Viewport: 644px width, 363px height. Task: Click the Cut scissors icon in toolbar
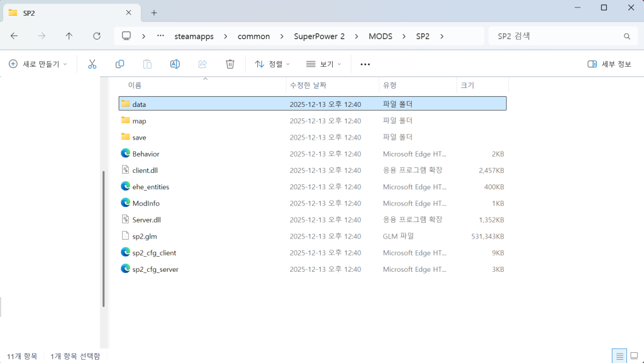coord(92,64)
